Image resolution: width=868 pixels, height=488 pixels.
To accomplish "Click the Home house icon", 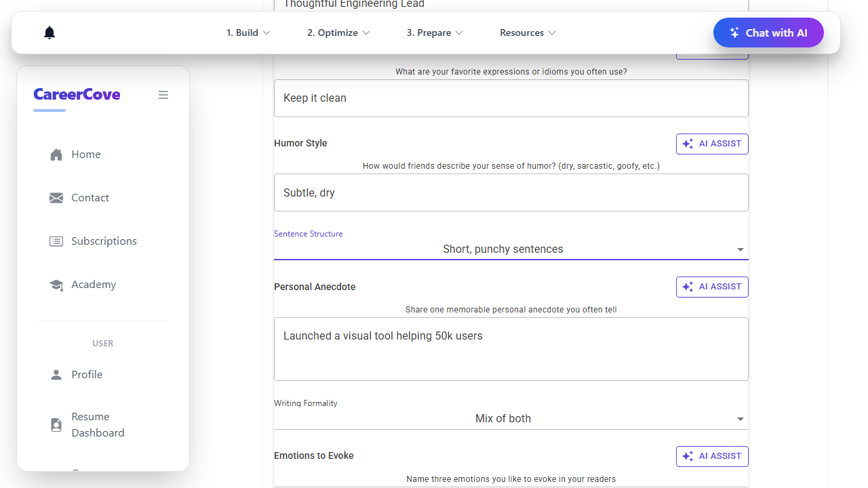I will tap(56, 155).
